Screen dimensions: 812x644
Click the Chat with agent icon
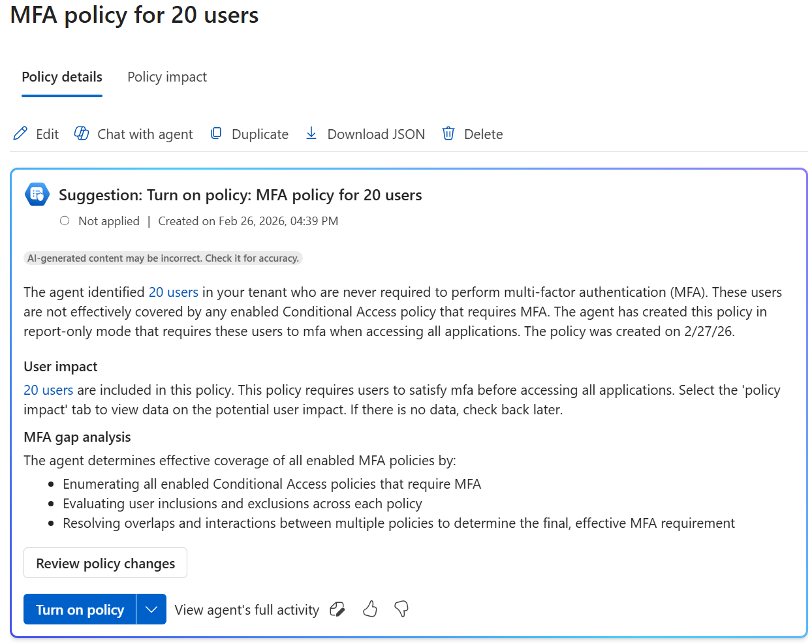tap(82, 134)
